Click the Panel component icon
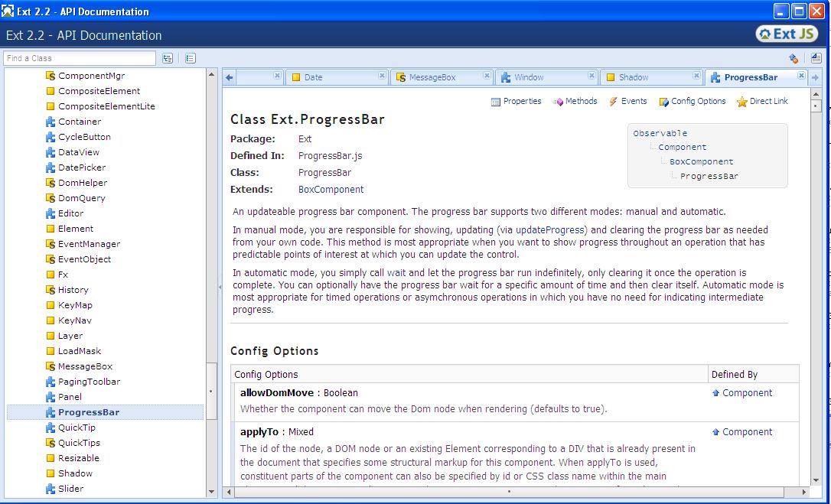Image resolution: width=831 pixels, height=504 pixels. tap(51, 397)
